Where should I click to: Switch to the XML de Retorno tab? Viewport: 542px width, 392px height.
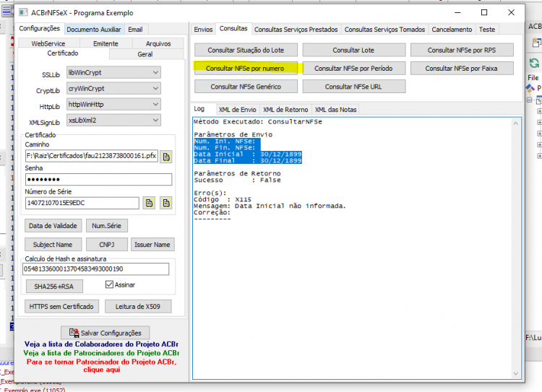[285, 110]
